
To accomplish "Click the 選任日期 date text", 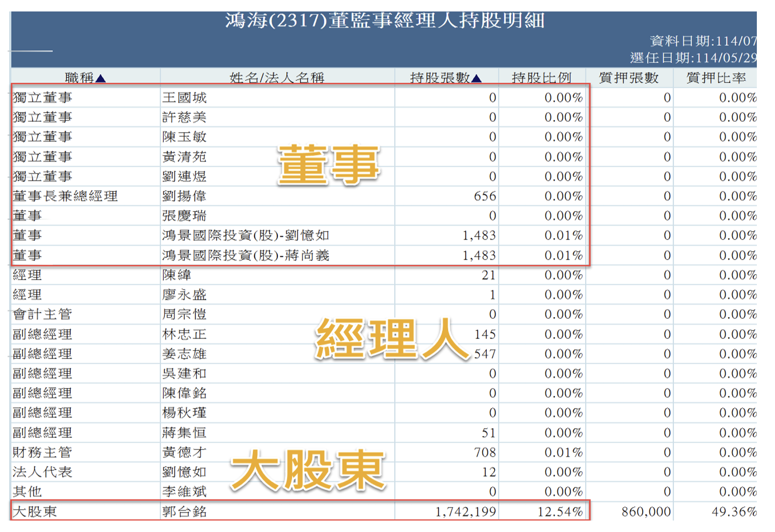I will point(693,58).
